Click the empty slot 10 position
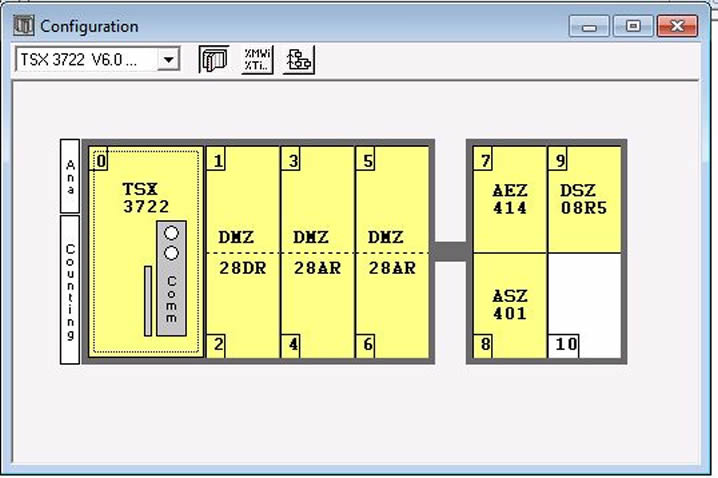The width and height of the screenshot is (718, 478). tap(585, 305)
